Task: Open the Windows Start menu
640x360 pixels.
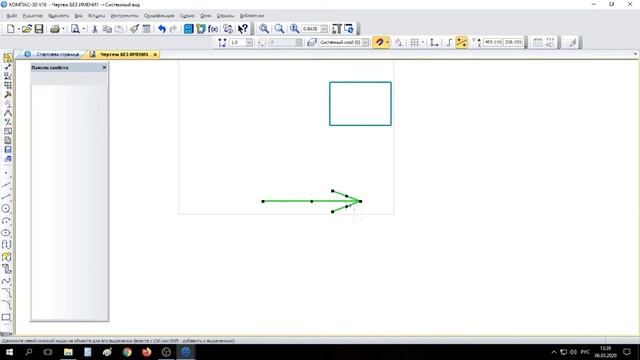Action: (9, 352)
